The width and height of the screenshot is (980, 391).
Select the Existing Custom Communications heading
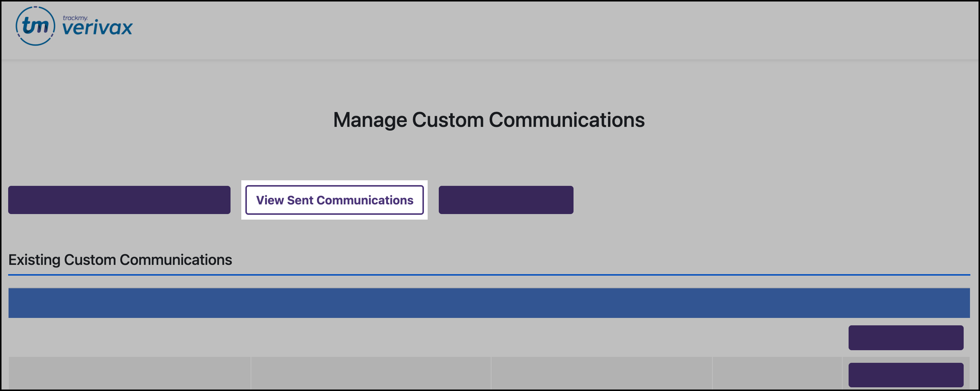click(x=120, y=260)
